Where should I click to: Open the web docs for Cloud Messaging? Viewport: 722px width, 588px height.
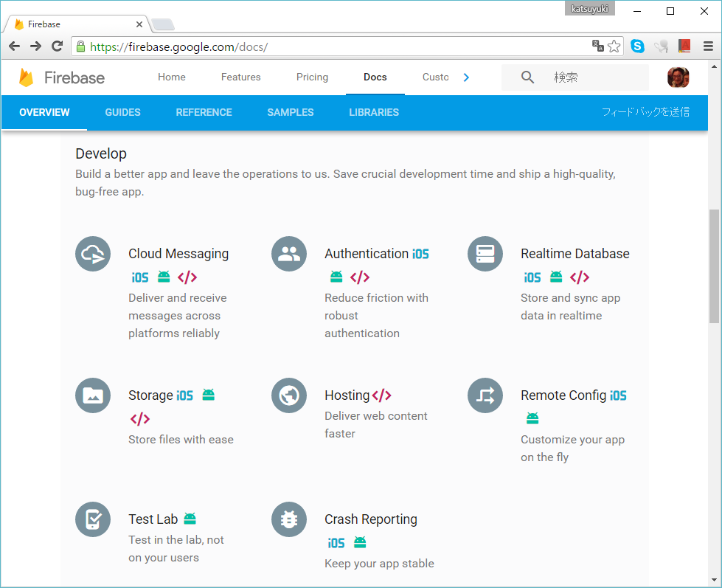coord(187,277)
